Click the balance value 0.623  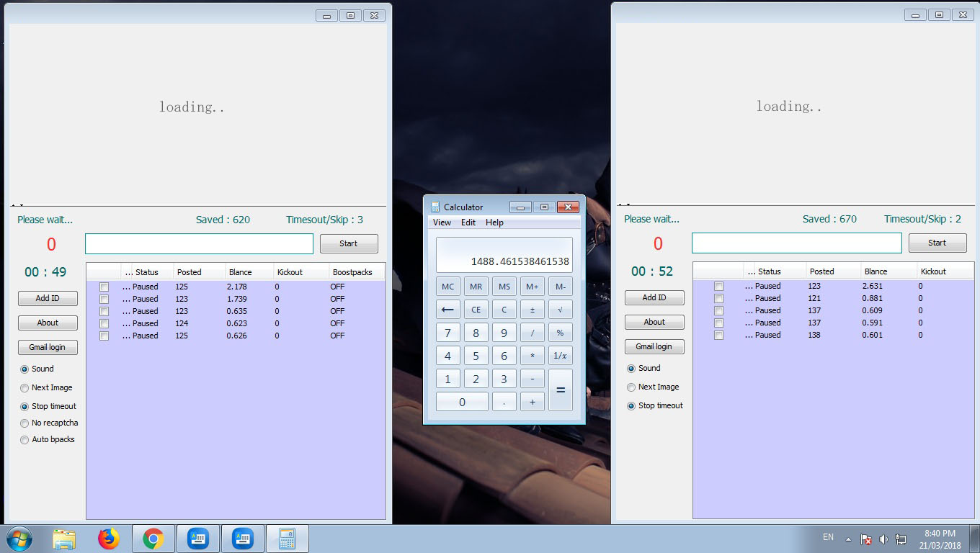click(x=237, y=323)
